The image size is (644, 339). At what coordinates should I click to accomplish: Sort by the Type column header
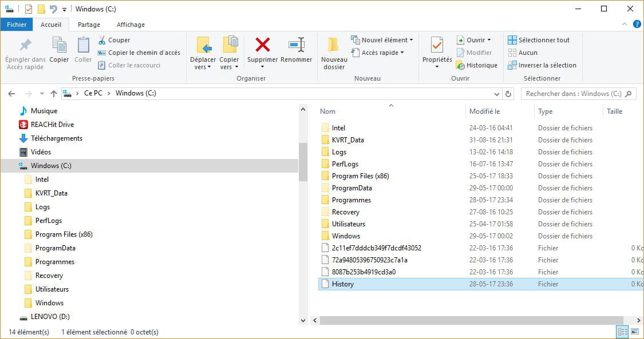point(545,111)
